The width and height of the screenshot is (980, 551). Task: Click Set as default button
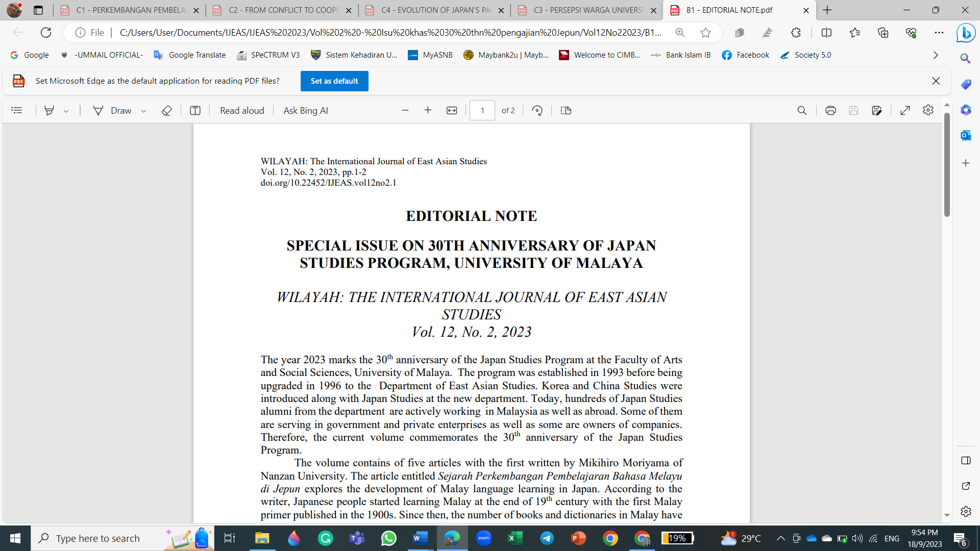pyautogui.click(x=334, y=81)
